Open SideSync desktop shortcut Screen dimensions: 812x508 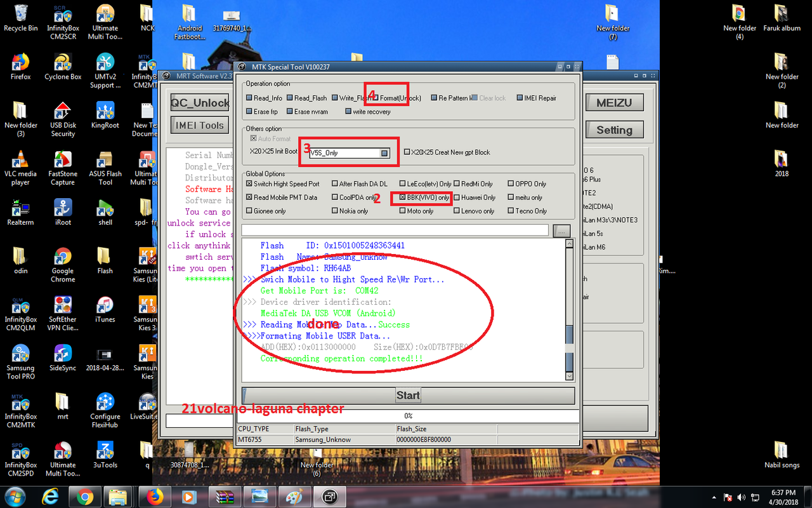point(63,358)
